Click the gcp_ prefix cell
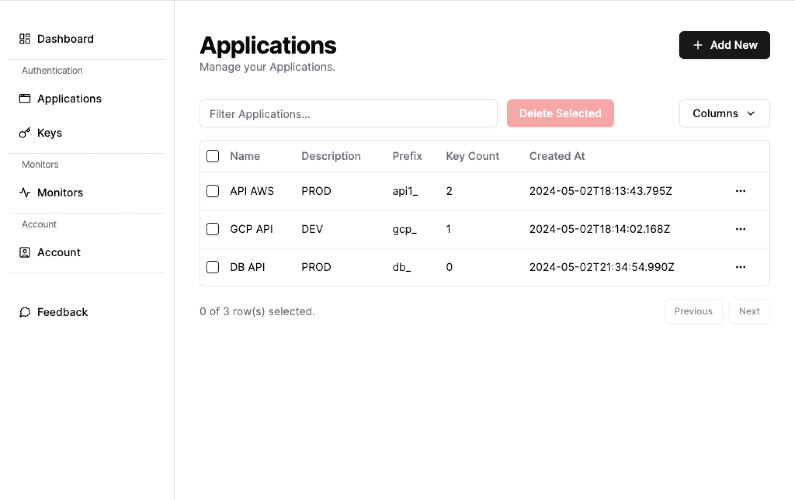Screen dimensions: 795x500 click(405, 229)
